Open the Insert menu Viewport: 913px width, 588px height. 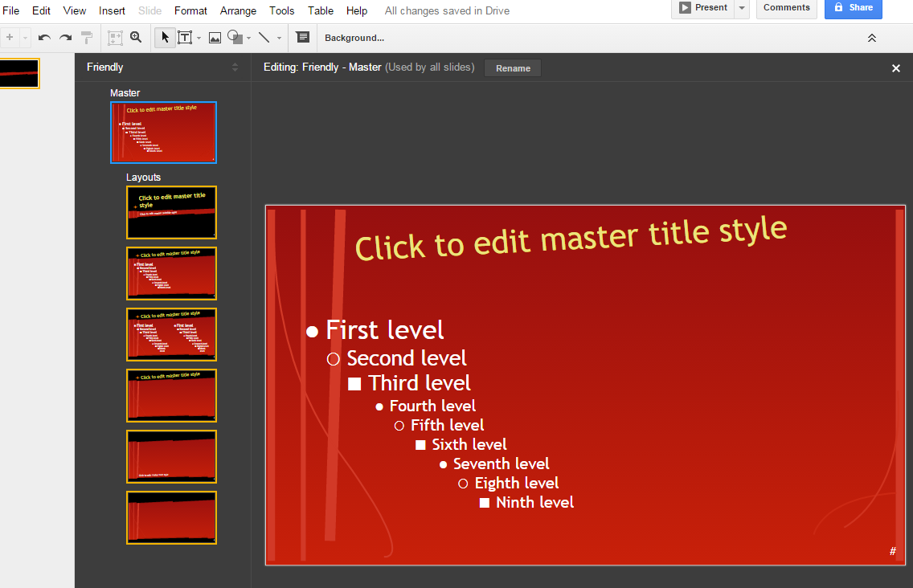pyautogui.click(x=112, y=10)
